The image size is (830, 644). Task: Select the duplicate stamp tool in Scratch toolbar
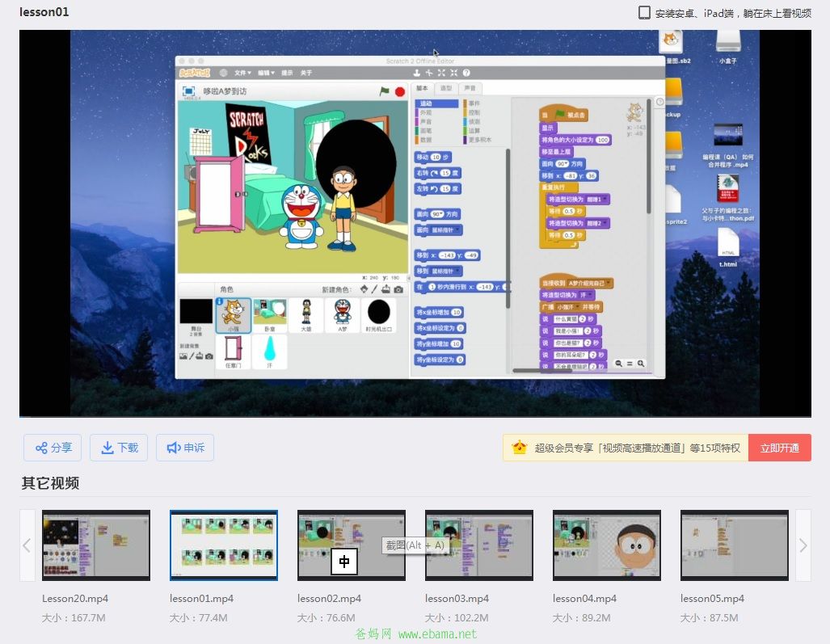(x=416, y=73)
